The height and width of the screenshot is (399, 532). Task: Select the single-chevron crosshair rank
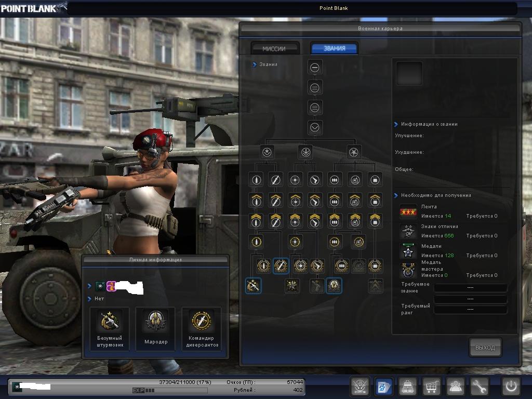295,200
